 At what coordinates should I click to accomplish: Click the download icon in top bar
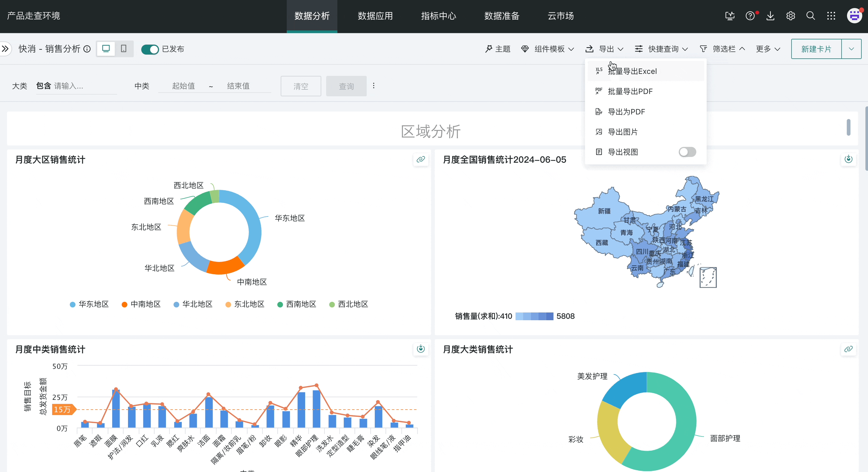tap(770, 16)
